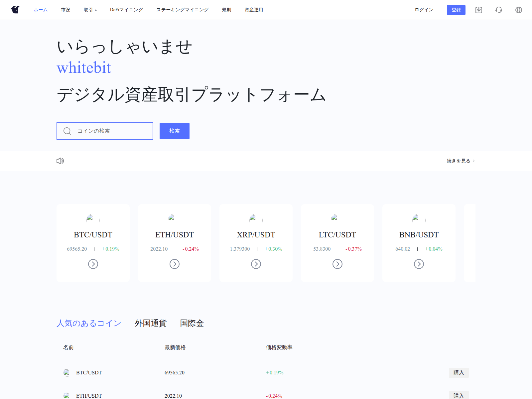Click the 登録 registration button

click(456, 10)
